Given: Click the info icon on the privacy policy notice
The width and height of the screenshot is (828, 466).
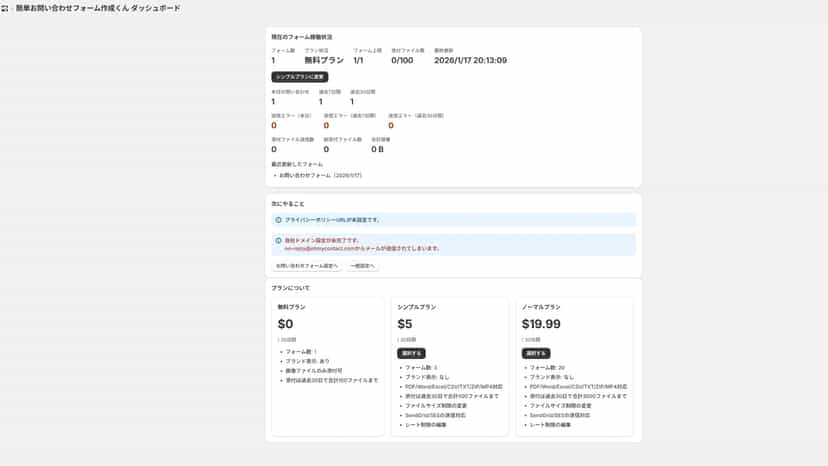Looking at the screenshot, I should (x=278, y=220).
